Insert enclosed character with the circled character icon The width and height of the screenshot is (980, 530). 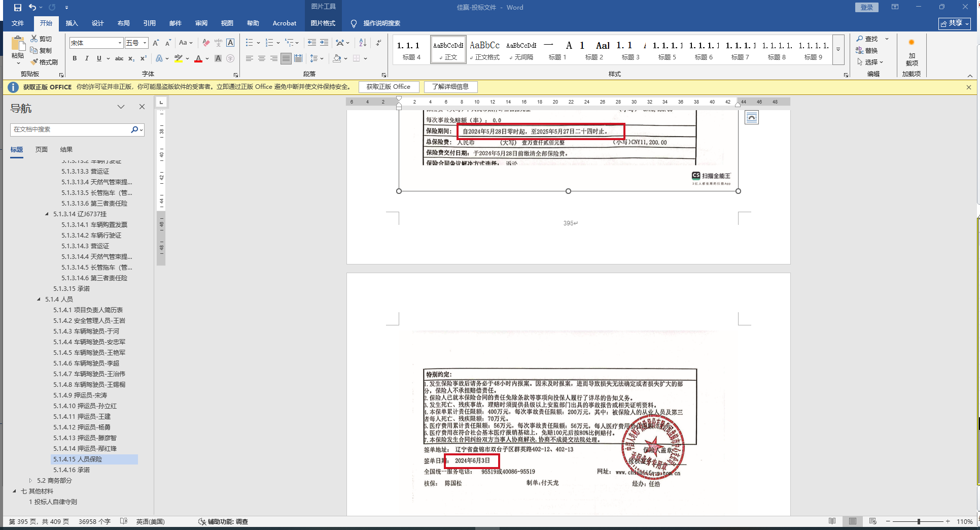pyautogui.click(x=230, y=58)
